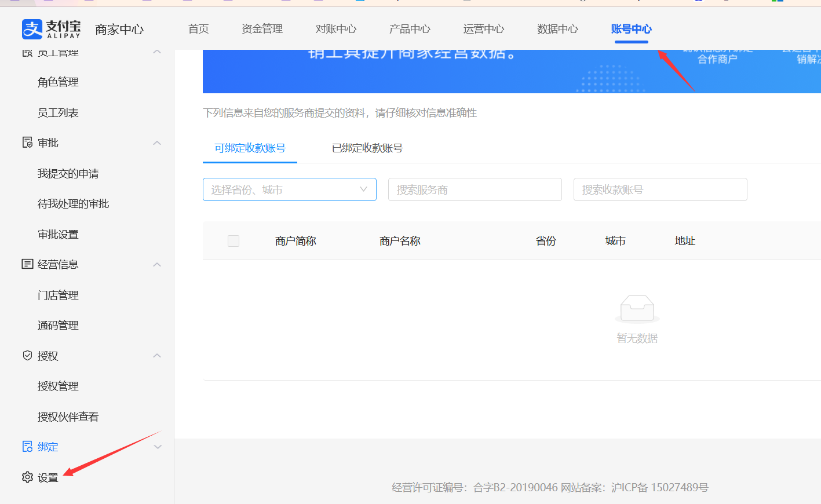Open 数据中心 in top navigation
This screenshot has height=504, width=821.
[x=558, y=29]
